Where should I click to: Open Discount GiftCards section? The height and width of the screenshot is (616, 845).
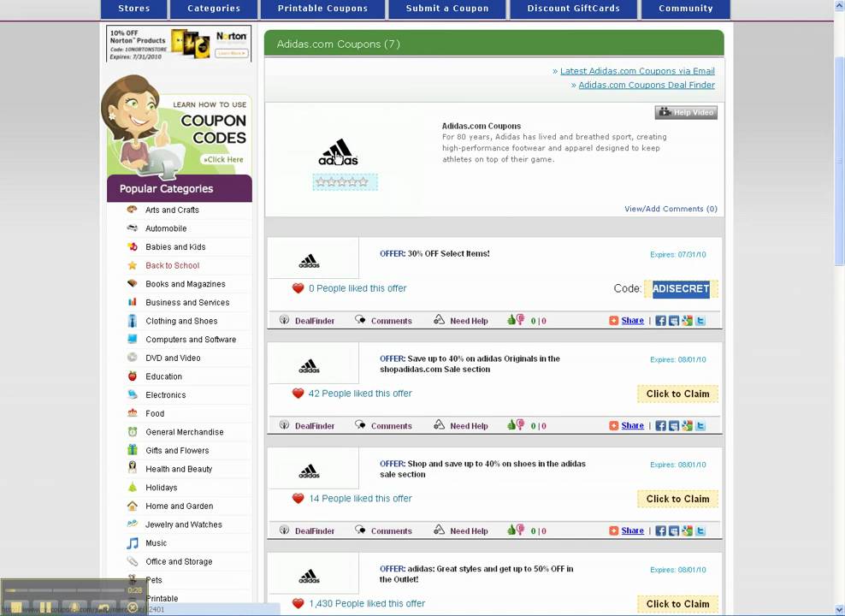(x=573, y=9)
